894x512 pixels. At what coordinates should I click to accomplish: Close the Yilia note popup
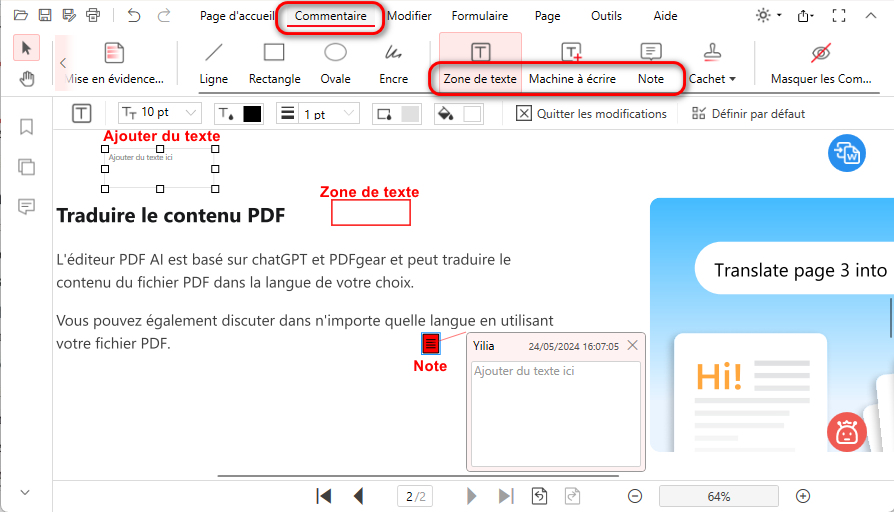(632, 345)
